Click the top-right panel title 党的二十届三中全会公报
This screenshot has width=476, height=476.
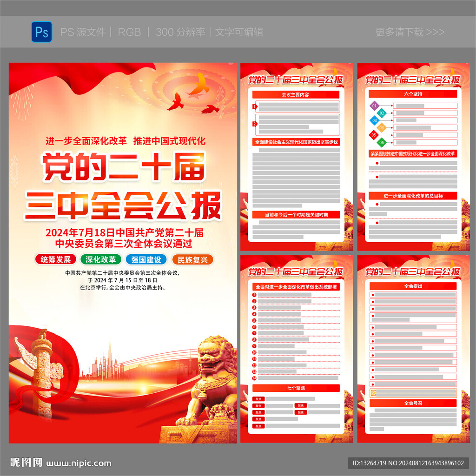coord(413,80)
